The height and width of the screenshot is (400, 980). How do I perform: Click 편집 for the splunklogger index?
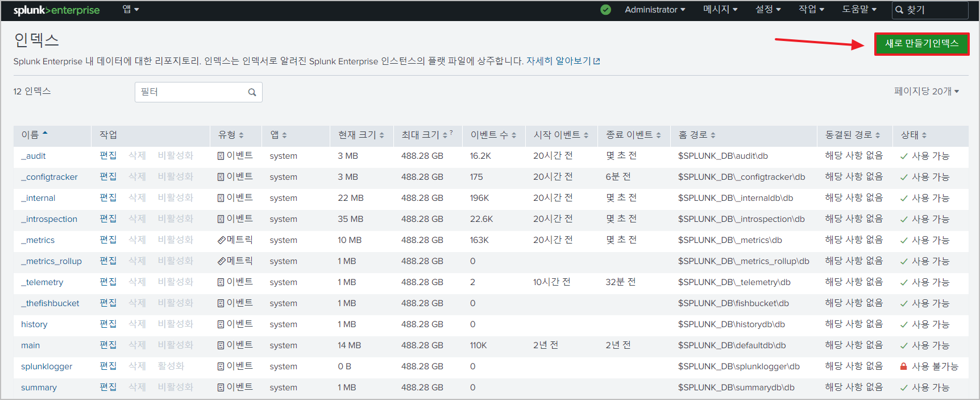click(108, 366)
